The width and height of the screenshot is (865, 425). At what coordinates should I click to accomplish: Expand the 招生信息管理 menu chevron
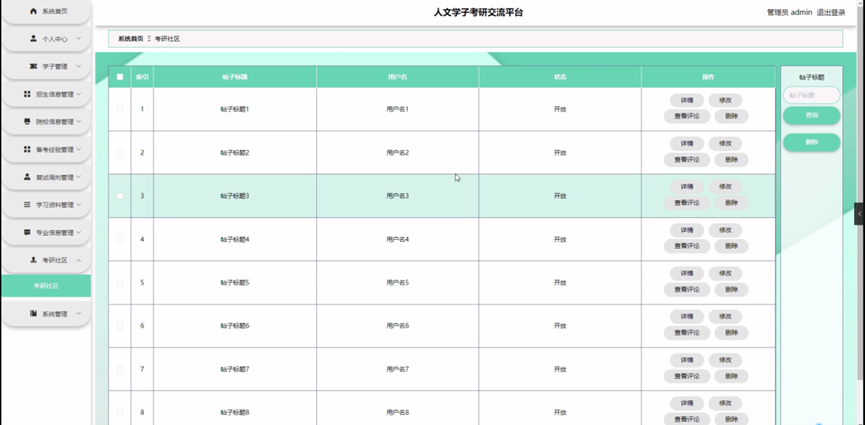78,94
